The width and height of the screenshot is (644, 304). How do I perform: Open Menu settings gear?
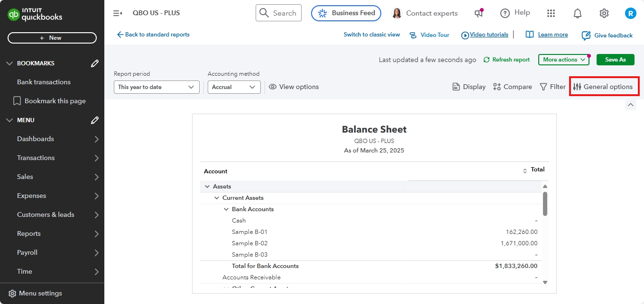[12, 294]
